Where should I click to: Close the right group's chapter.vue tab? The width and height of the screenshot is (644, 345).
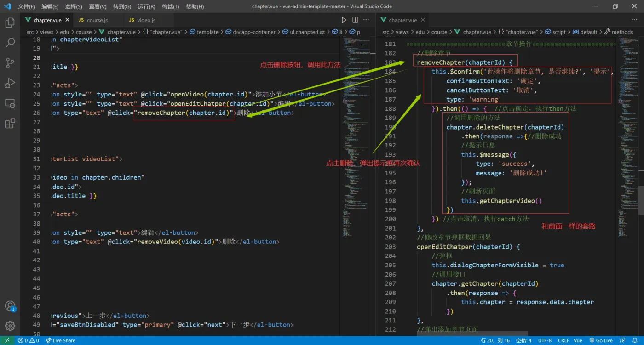423,20
